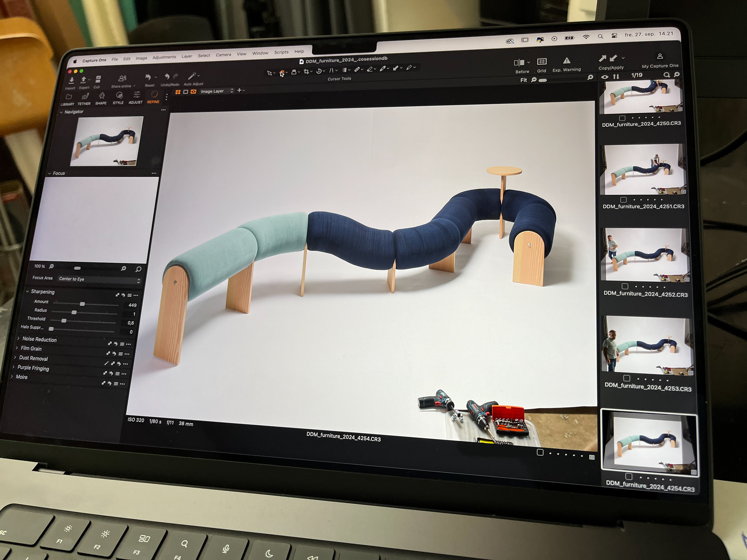Open the Image Layer dropdown
This screenshot has height=560, width=747.
coord(217,91)
